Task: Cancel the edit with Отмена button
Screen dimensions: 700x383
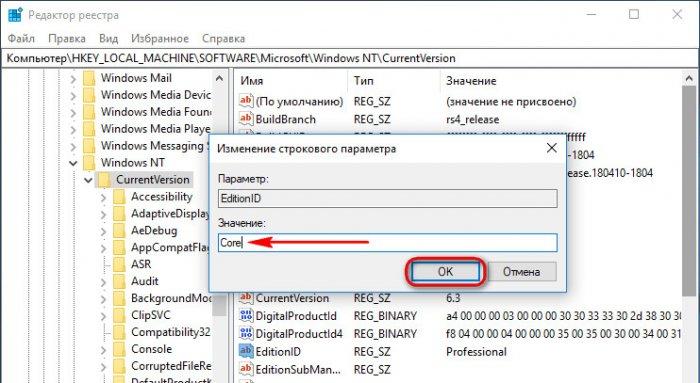Action: click(x=521, y=271)
